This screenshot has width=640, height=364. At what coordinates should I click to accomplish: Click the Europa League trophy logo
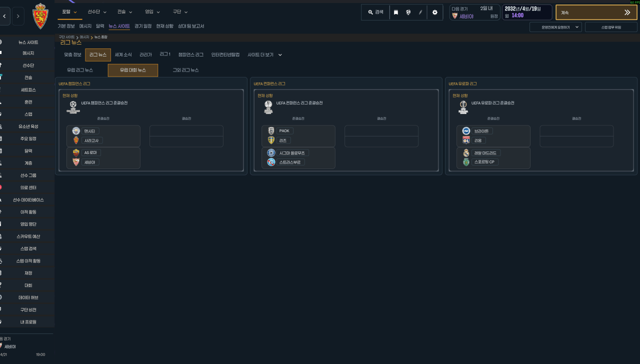click(463, 107)
